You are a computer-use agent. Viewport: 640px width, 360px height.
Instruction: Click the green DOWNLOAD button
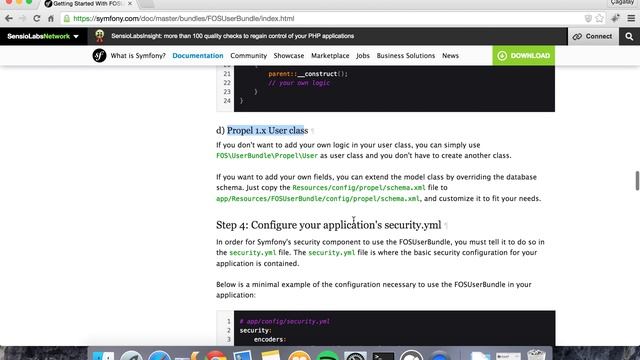pyautogui.click(x=523, y=56)
